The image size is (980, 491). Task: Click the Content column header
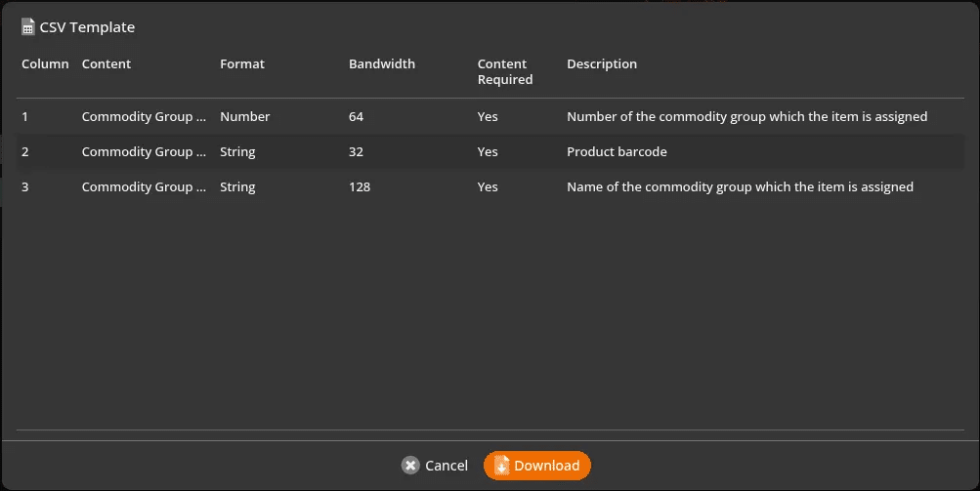107,63
